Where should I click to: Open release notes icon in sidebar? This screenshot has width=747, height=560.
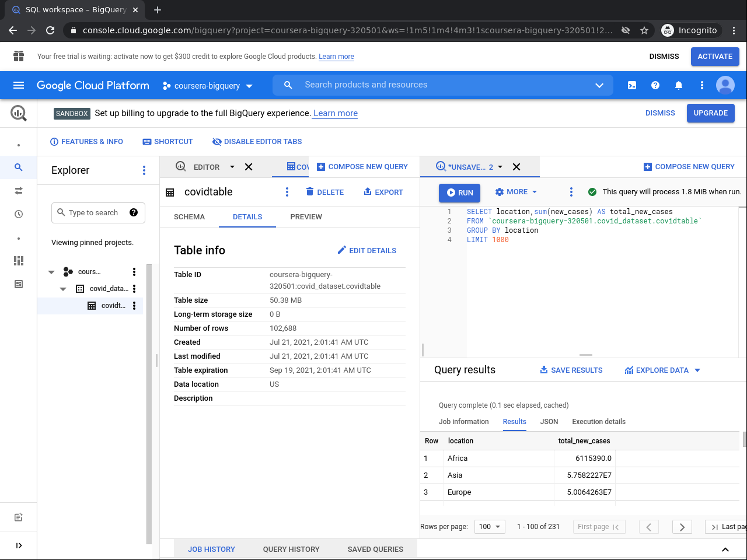pos(19,517)
